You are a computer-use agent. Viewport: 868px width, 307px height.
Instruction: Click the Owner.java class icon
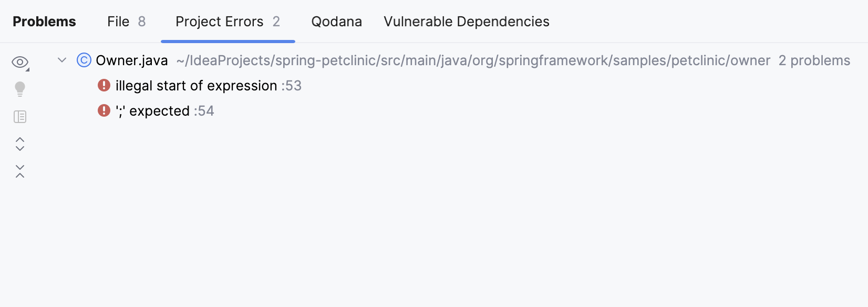coord(84,60)
